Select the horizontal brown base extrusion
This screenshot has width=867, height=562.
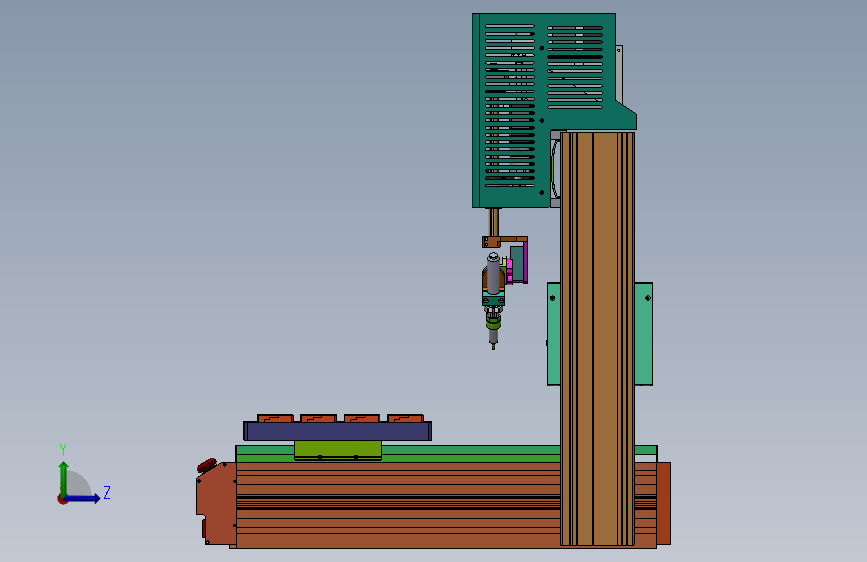pyautogui.click(x=398, y=505)
